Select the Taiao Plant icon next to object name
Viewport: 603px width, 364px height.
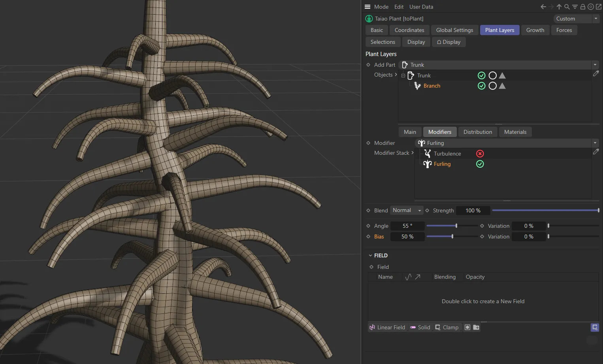click(369, 18)
